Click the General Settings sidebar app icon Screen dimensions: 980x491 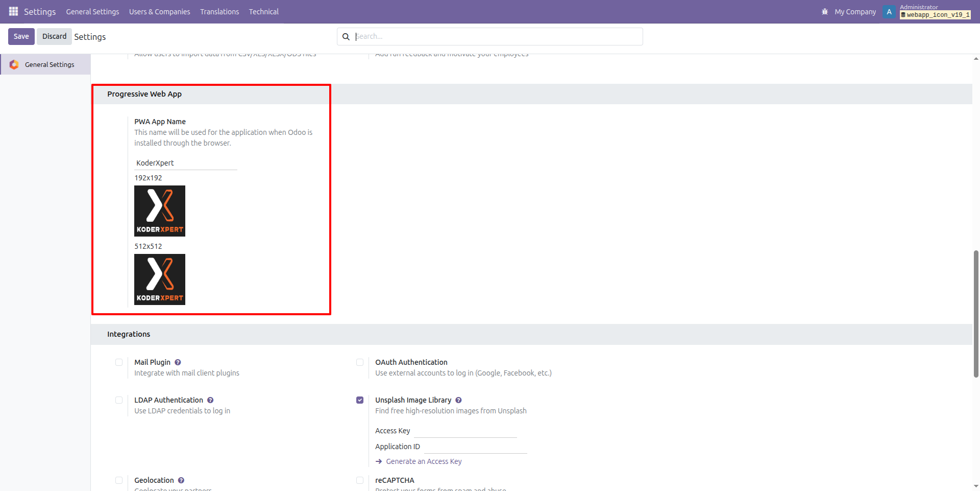coord(14,64)
